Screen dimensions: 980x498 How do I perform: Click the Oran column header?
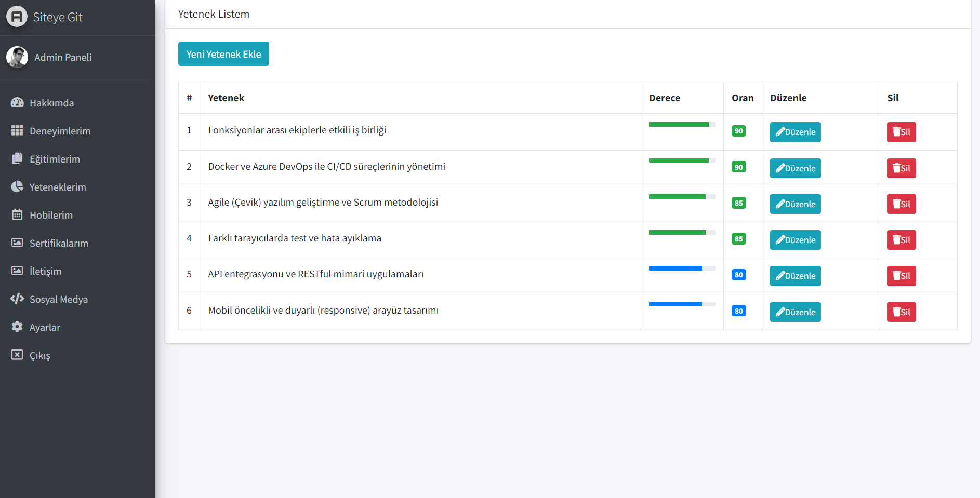(x=743, y=98)
